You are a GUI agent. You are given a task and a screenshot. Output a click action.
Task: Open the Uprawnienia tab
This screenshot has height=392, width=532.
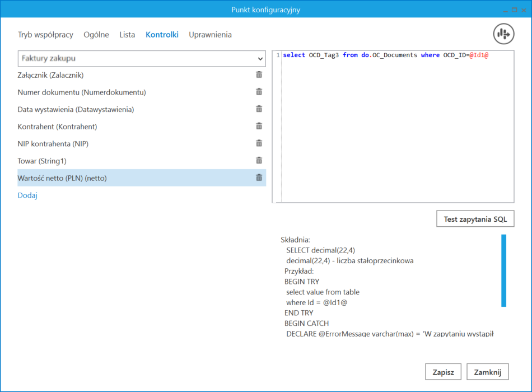(210, 35)
